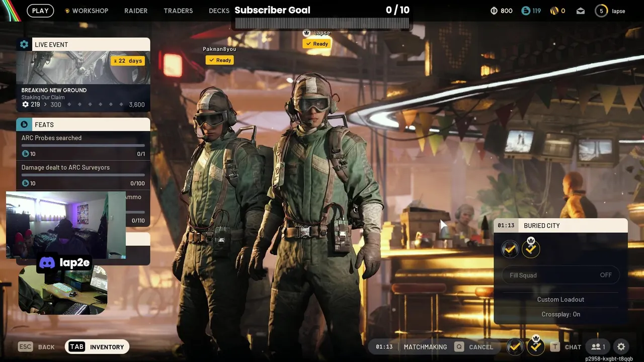Click the 22 days timer badge
Screen dimensions: 644x362
pos(128,61)
